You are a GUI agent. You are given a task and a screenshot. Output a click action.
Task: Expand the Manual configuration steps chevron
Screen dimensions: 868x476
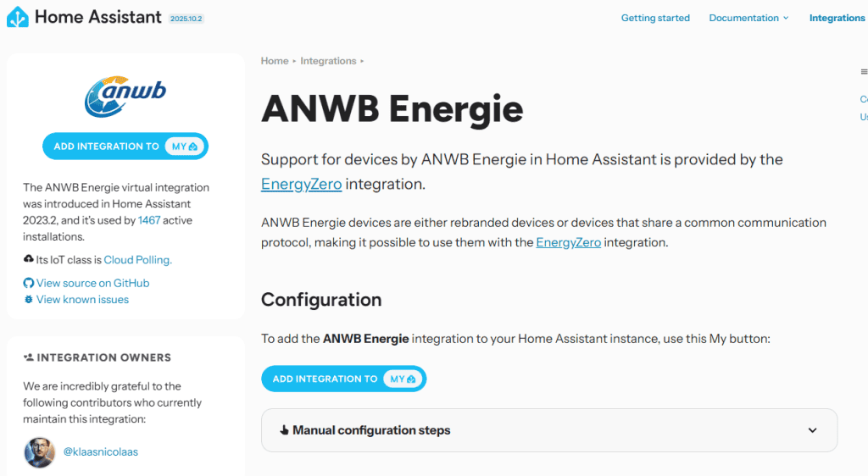point(812,430)
